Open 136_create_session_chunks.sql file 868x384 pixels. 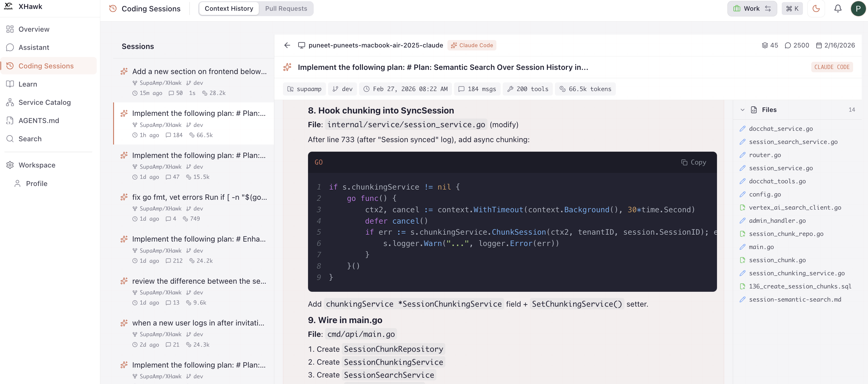(800, 286)
